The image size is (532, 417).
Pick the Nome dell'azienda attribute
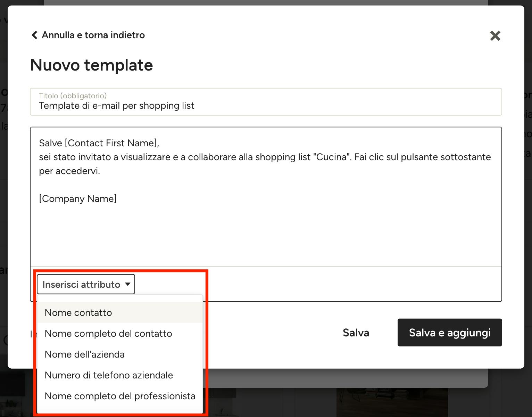(120, 354)
